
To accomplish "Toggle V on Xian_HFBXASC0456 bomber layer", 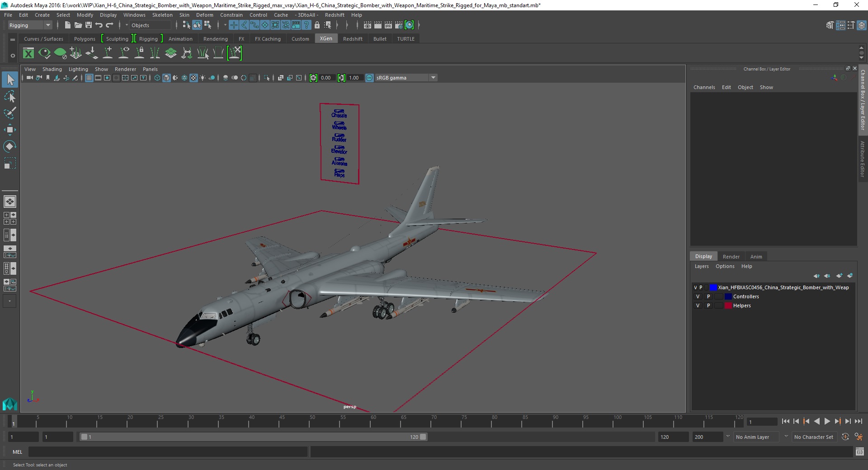I will [x=695, y=287].
